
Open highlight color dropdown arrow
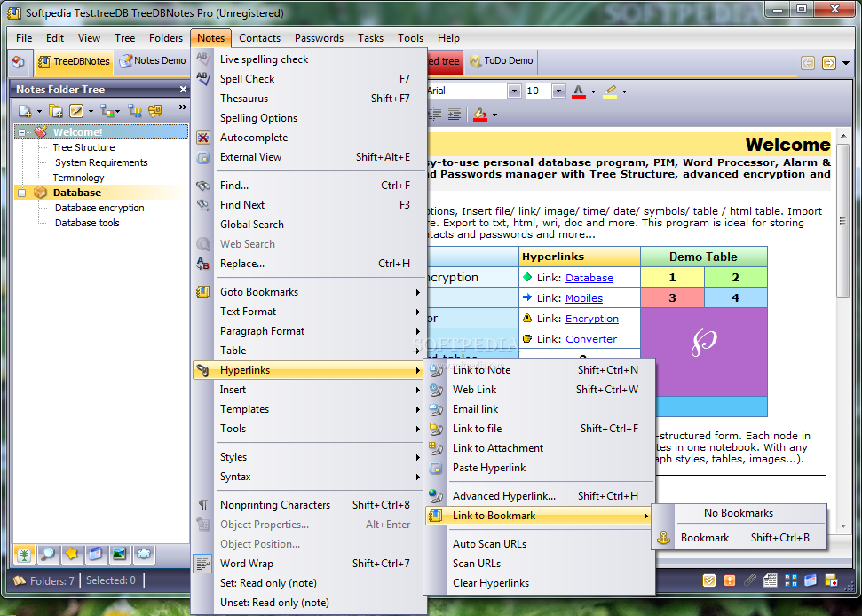[624, 91]
